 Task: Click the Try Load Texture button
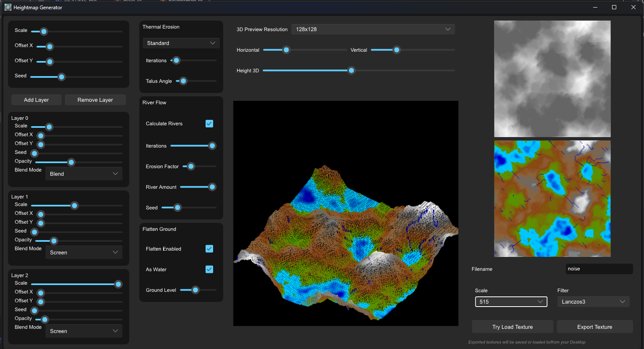click(x=512, y=327)
